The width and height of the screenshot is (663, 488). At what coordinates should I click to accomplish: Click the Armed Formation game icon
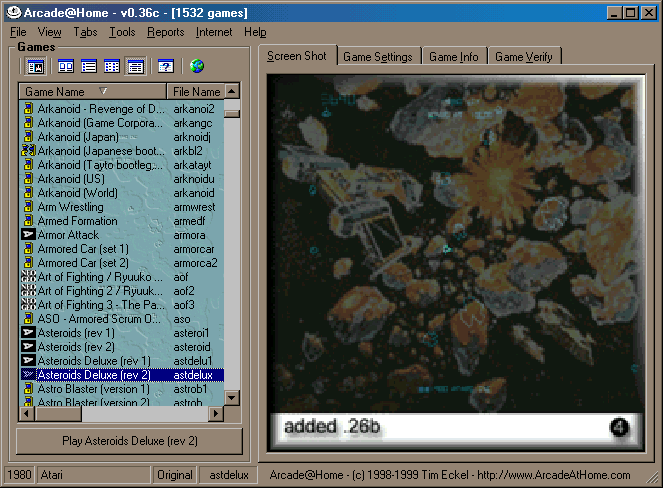28,220
